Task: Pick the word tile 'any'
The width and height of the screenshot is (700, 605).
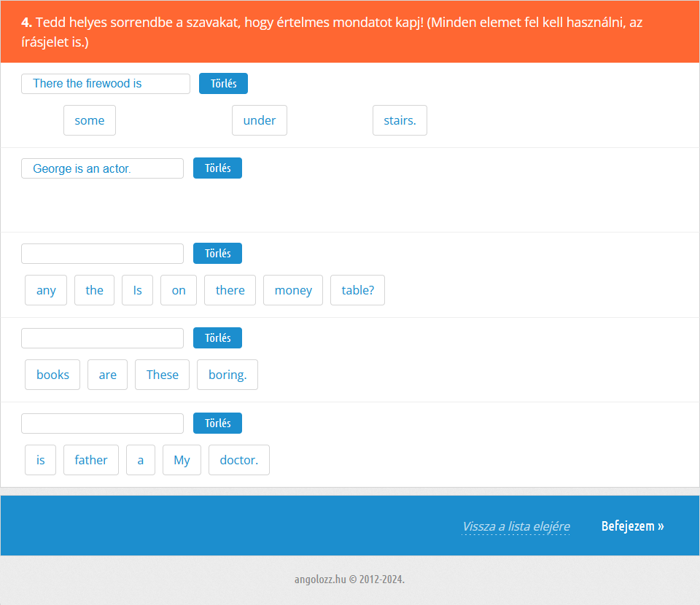Action: (46, 290)
